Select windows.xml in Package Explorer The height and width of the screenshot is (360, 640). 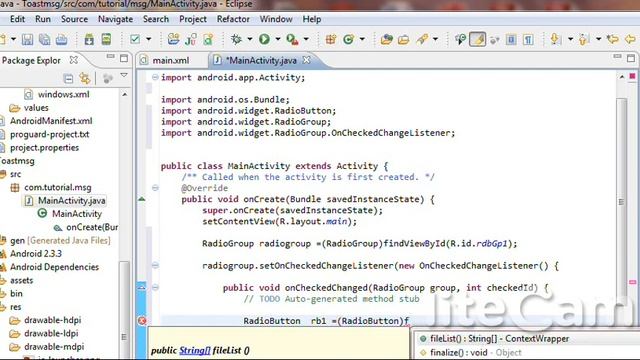(x=63, y=94)
